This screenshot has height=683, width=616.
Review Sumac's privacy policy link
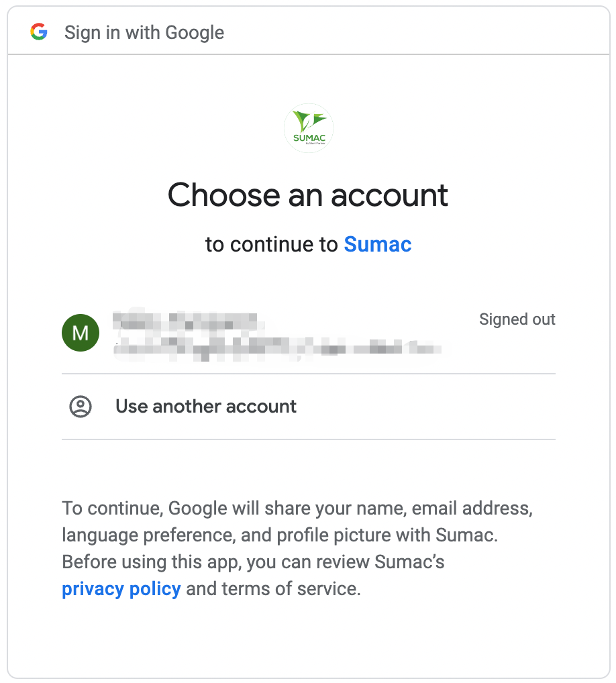coord(121,588)
